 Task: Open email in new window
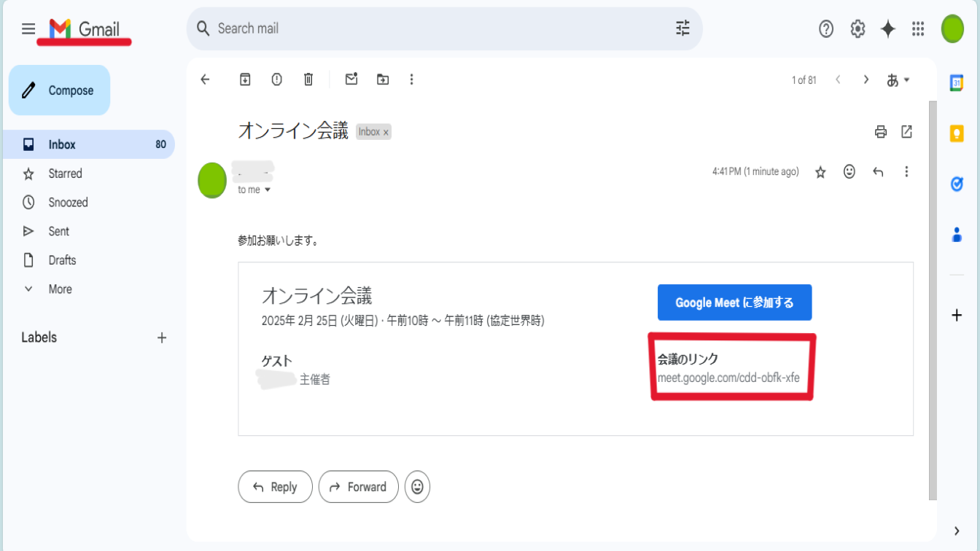coord(906,132)
